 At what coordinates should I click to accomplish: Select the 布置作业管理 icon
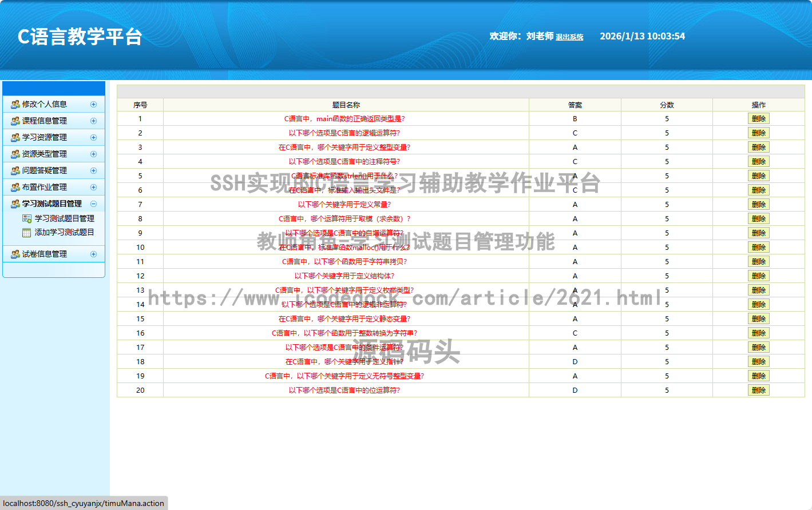coord(15,187)
